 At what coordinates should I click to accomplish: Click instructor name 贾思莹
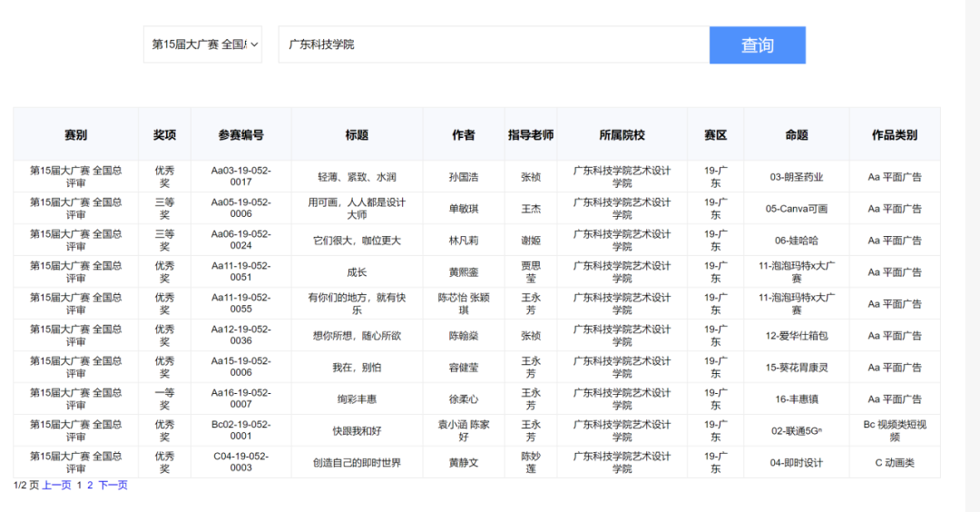[x=531, y=272]
